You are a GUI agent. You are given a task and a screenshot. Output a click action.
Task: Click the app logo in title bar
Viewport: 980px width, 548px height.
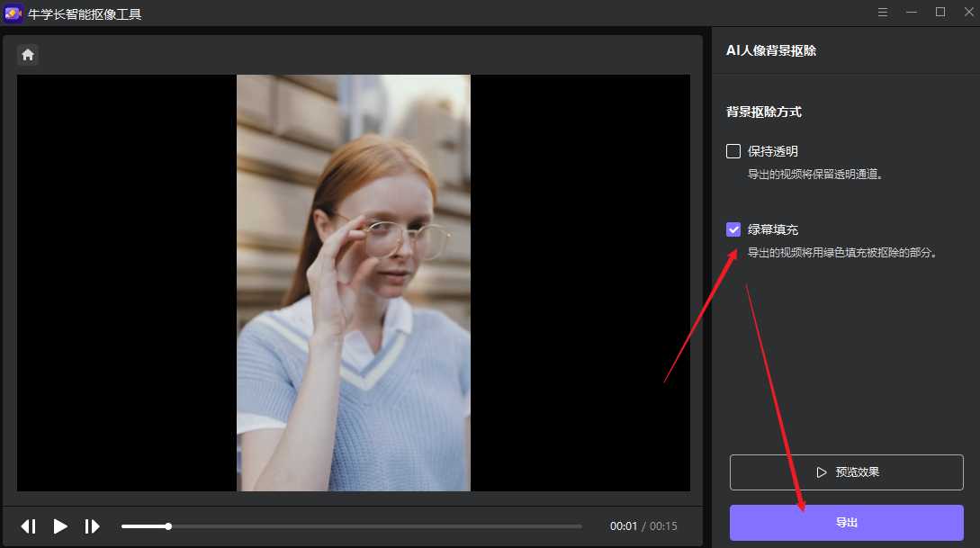pyautogui.click(x=13, y=13)
